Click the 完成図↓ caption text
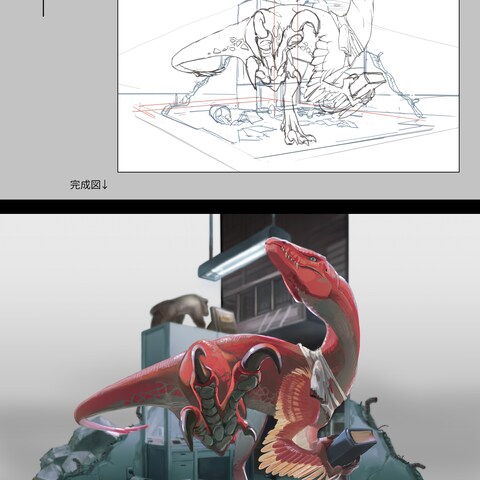This screenshot has width=480, height=480. pyautogui.click(x=89, y=185)
